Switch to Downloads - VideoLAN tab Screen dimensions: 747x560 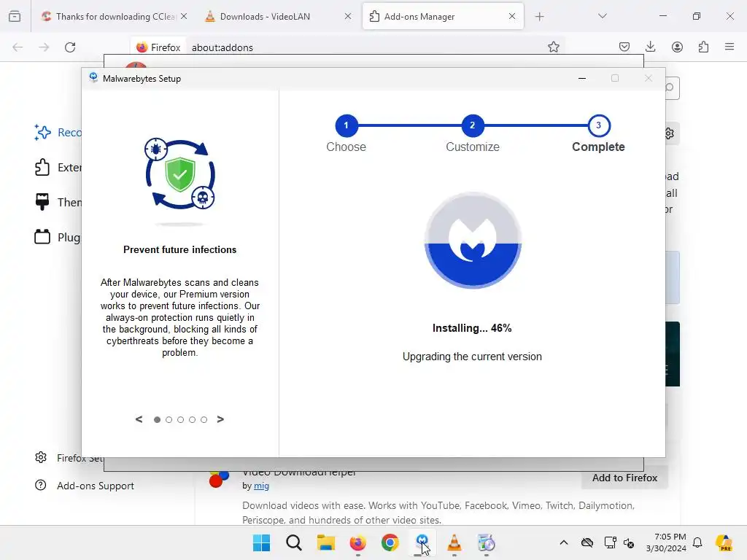[x=278, y=17]
